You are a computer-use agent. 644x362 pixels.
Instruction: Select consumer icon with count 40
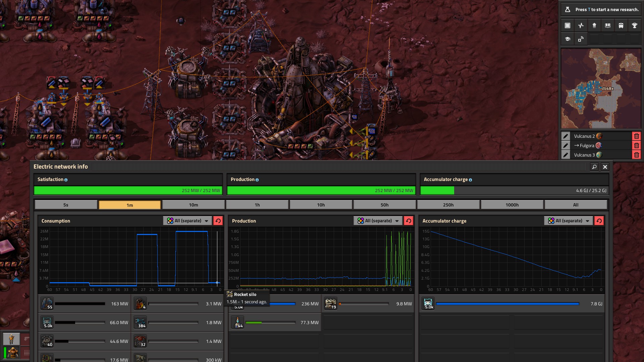(x=47, y=341)
